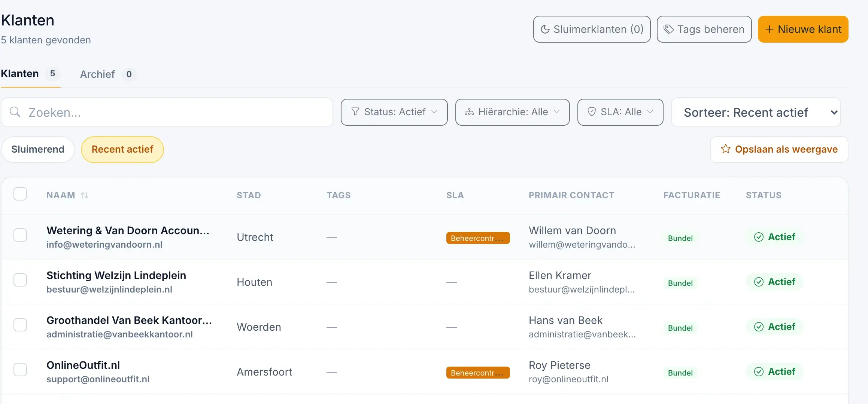Click the city cell Woerden
The width and height of the screenshot is (868, 404).
[259, 327]
